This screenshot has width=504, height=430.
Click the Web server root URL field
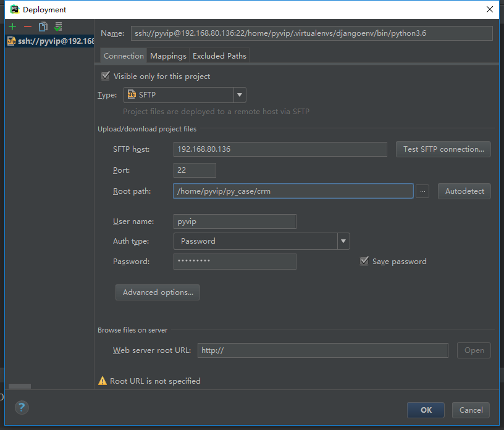tap(323, 350)
